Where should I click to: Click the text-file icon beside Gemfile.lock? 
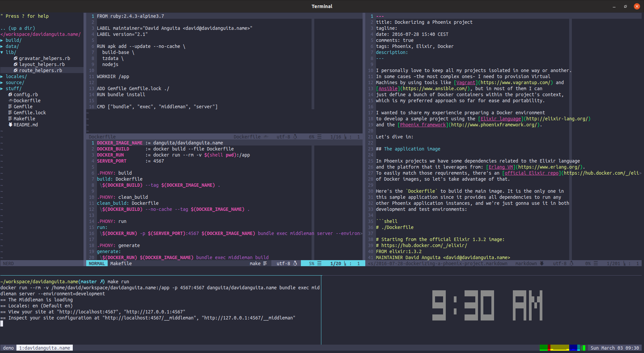[x=10, y=113]
